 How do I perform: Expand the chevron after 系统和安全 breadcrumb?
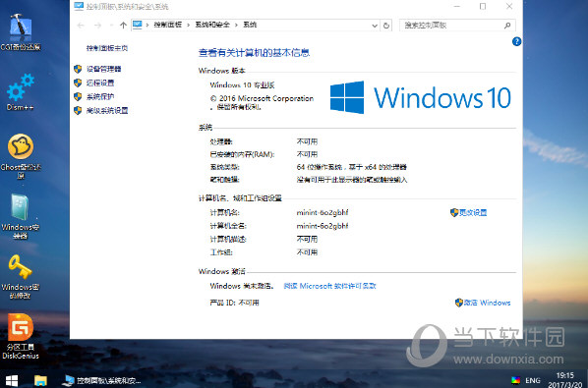click(236, 26)
